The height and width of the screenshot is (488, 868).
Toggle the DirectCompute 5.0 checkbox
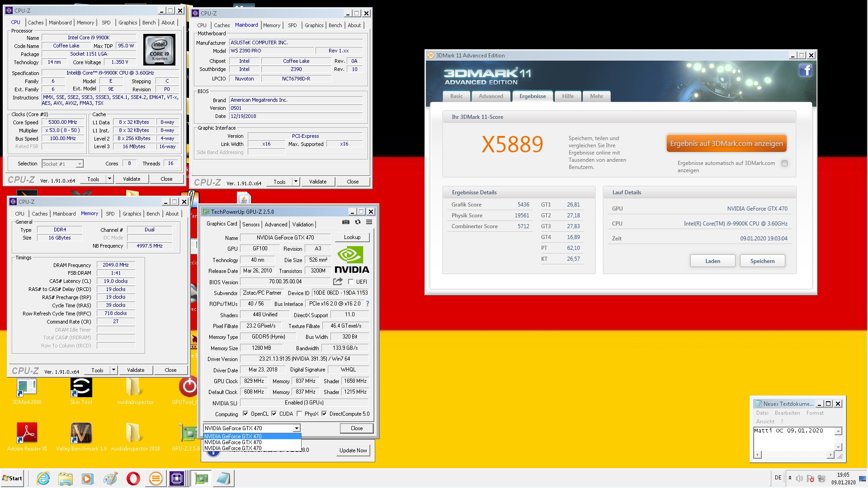pyautogui.click(x=324, y=413)
